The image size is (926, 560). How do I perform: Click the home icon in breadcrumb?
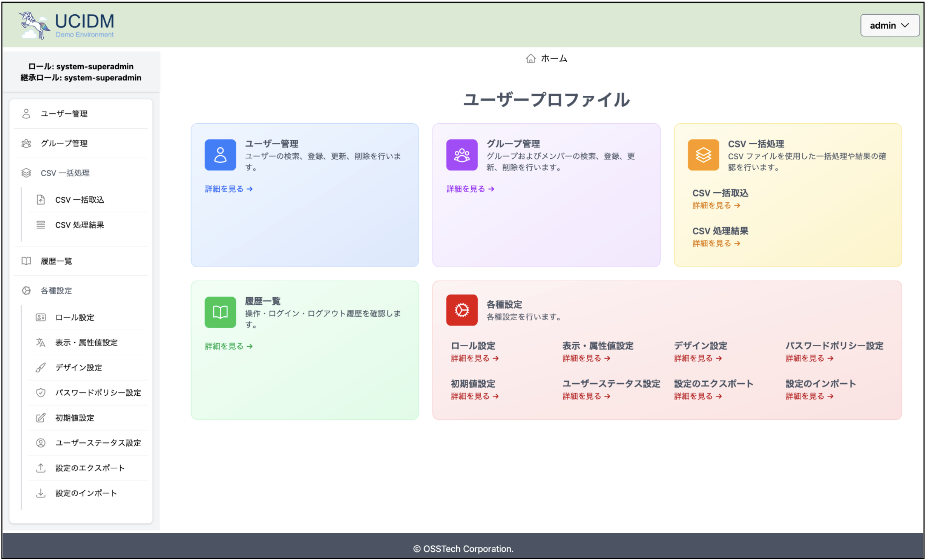tap(530, 58)
